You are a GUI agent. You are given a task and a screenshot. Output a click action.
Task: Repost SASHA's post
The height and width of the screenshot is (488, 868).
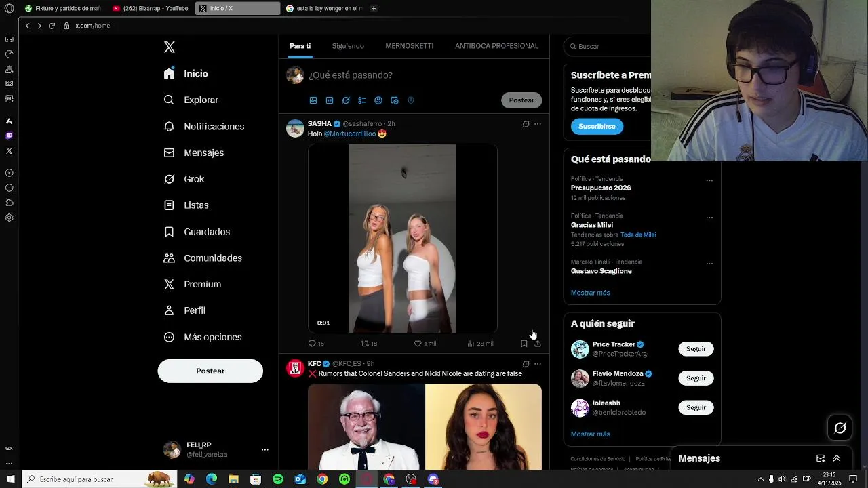pyautogui.click(x=369, y=344)
